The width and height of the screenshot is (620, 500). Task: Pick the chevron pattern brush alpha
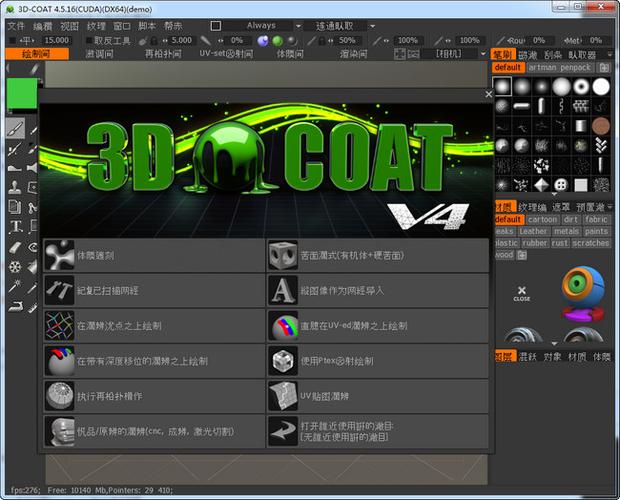point(601,145)
